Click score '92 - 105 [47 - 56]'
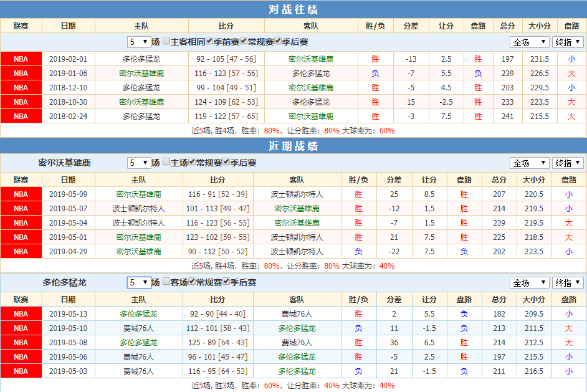 pos(226,59)
